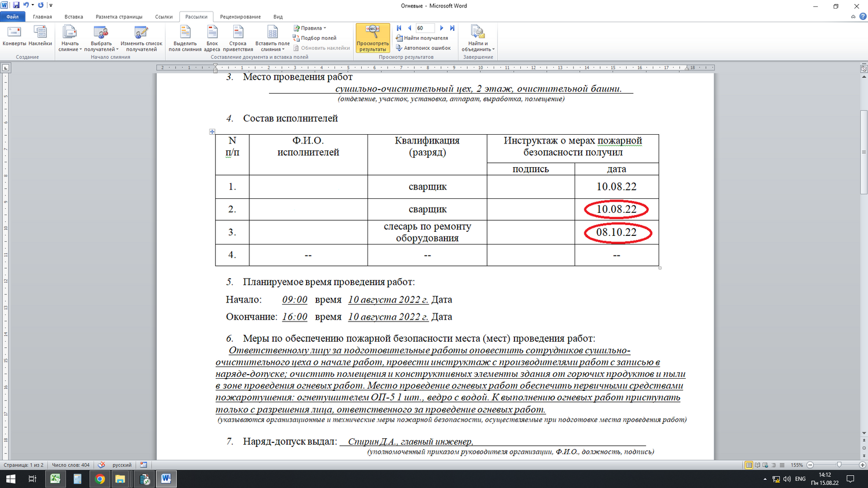Select Web Layout view icon
This screenshot has height=488, width=868.
(765, 465)
